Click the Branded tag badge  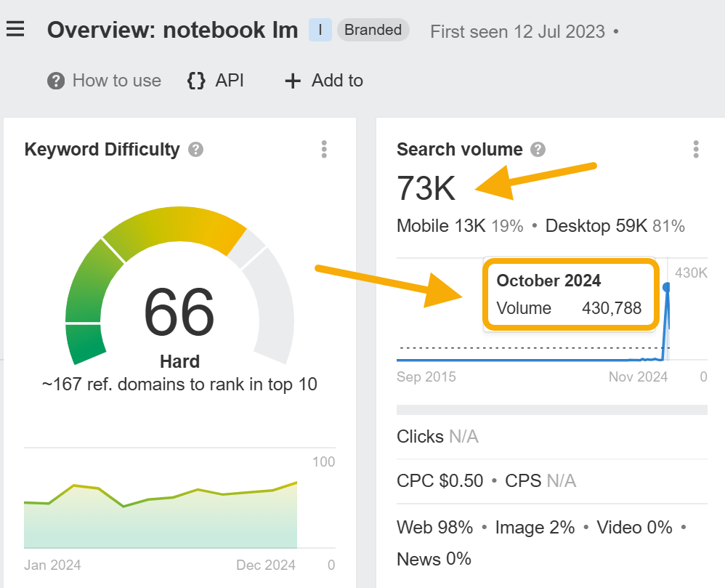click(373, 31)
